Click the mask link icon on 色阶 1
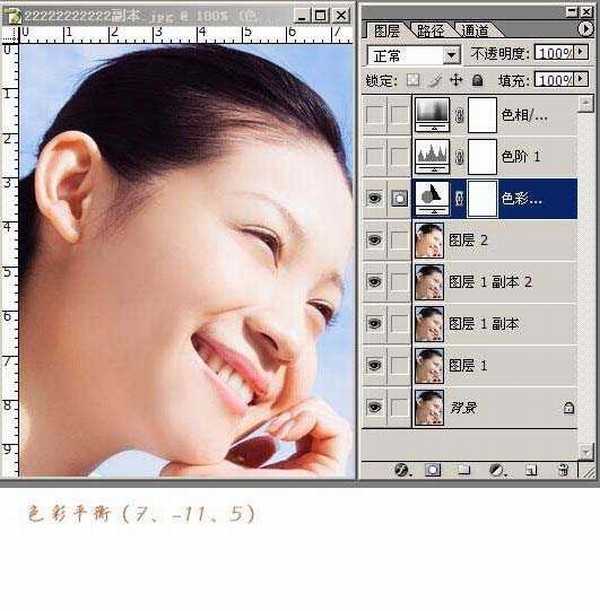Screen dimensions: 600x611 pyautogui.click(x=459, y=157)
